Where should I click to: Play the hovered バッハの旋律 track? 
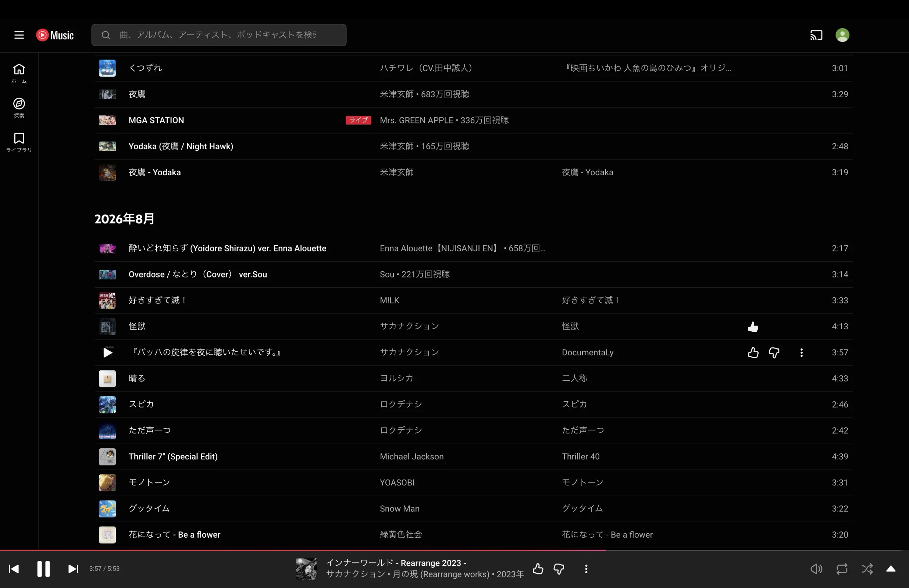point(107,352)
